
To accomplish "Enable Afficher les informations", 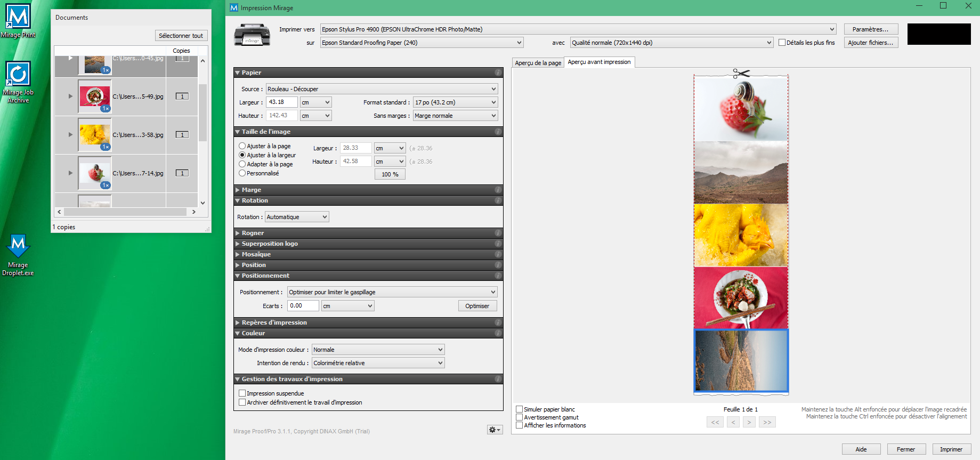I will (519, 425).
